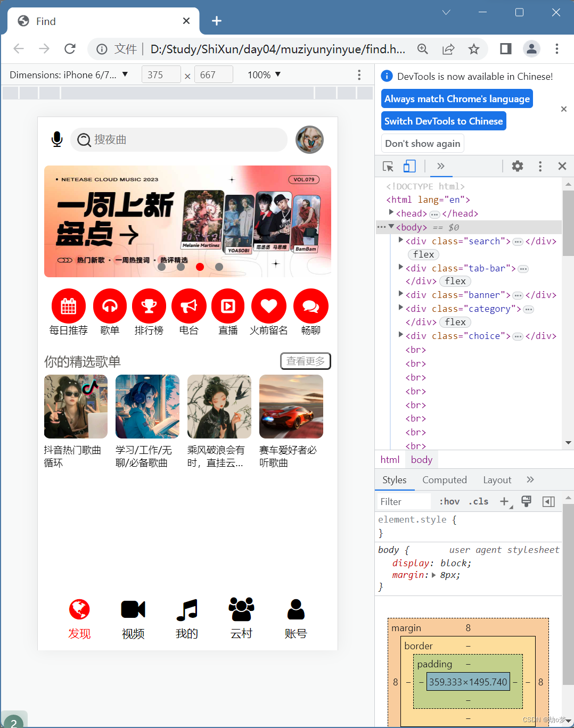Screen dimensions: 574x728
Task: Select the third carousel dot indicator
Action: 200,267
